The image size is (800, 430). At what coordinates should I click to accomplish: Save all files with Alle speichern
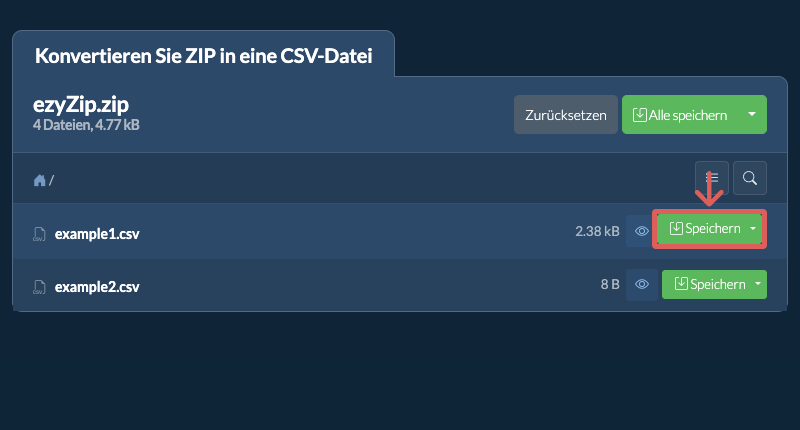(x=681, y=115)
